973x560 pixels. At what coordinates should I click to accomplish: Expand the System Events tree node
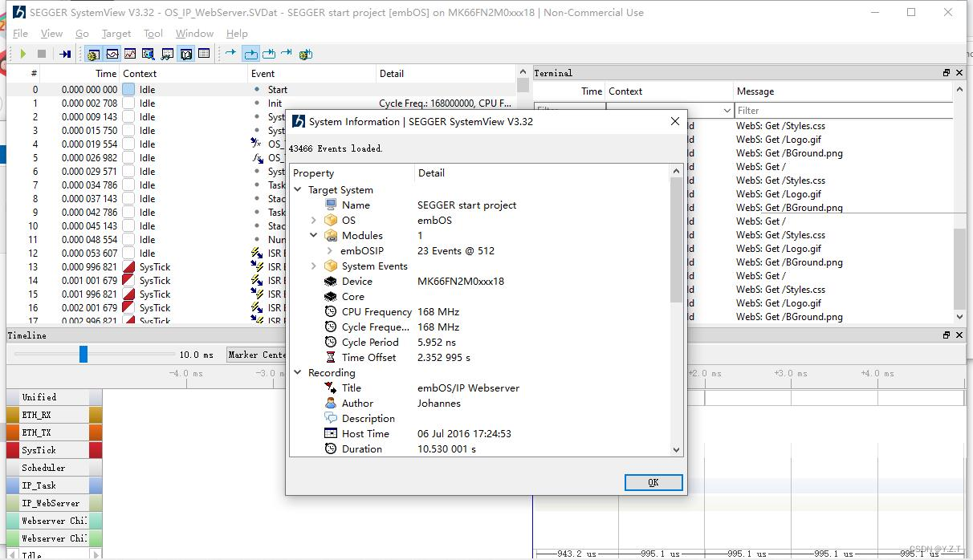point(314,266)
